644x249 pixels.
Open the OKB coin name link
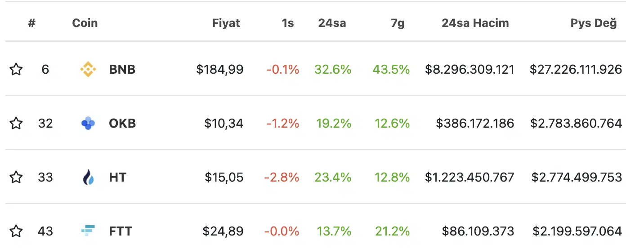click(x=122, y=123)
